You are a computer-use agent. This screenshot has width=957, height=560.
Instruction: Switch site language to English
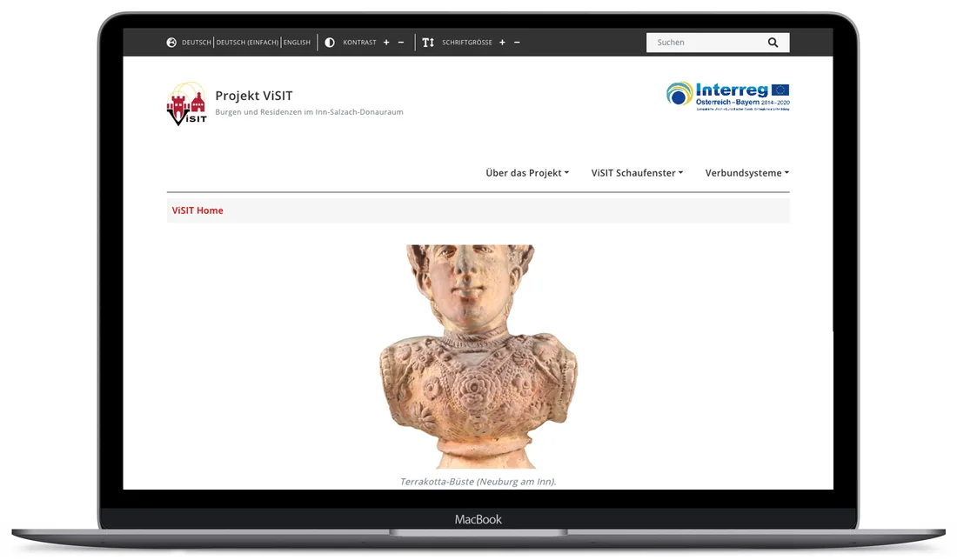coord(298,43)
